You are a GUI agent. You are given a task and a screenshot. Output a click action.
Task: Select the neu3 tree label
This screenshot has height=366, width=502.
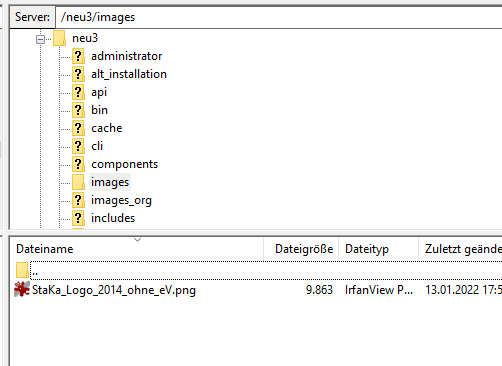click(85, 38)
